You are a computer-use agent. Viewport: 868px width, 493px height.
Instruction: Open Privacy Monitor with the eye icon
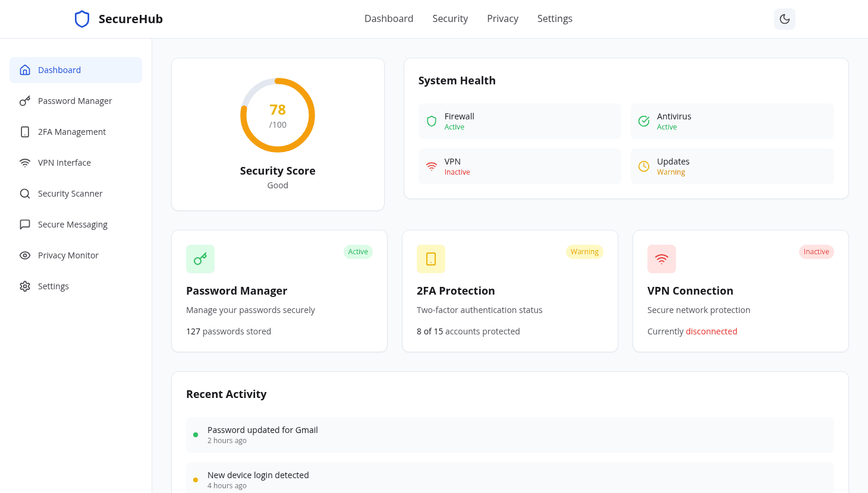point(24,255)
